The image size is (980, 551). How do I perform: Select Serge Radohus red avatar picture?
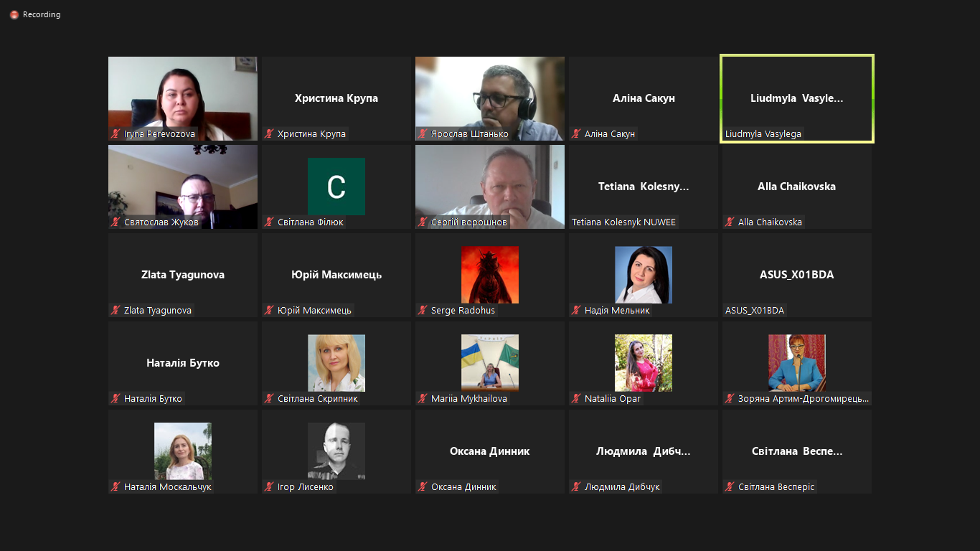[x=489, y=275]
